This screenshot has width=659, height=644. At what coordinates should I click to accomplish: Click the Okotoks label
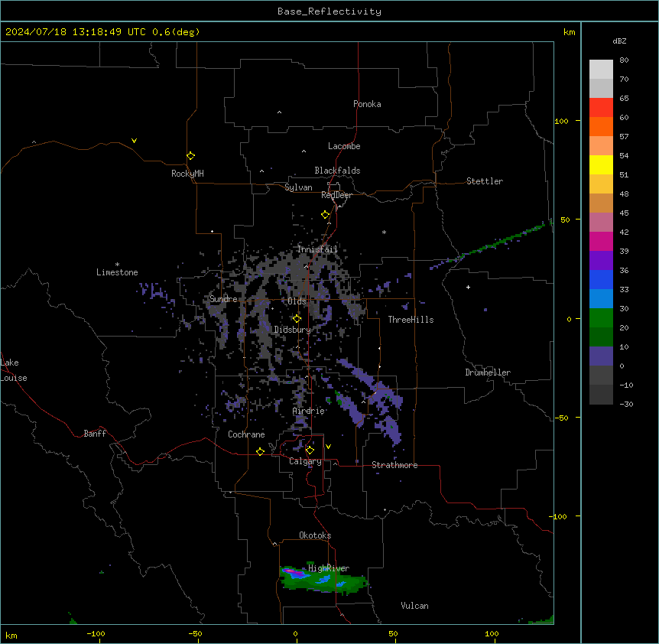[315, 535]
